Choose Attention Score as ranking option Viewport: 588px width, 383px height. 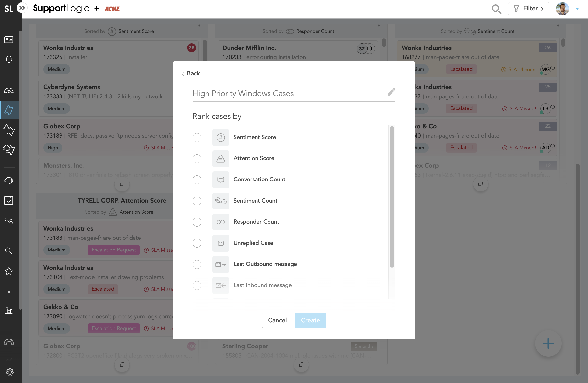pos(197,158)
